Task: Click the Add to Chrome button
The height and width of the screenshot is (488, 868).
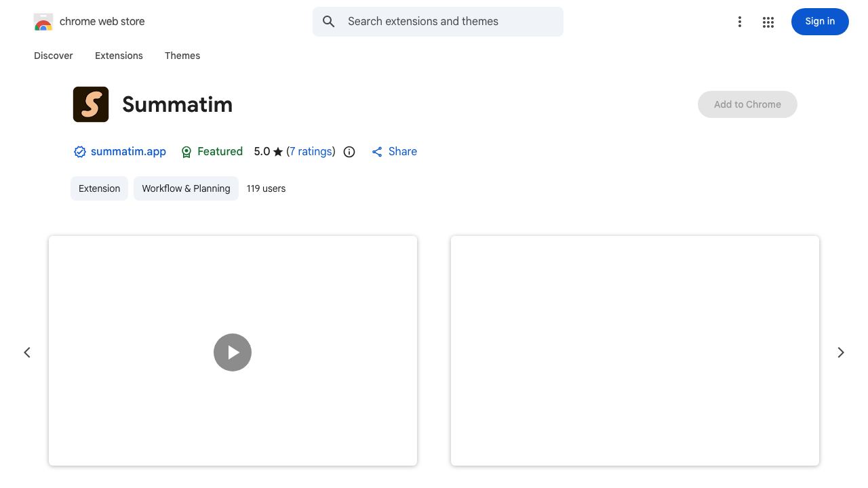Action: coord(747,104)
